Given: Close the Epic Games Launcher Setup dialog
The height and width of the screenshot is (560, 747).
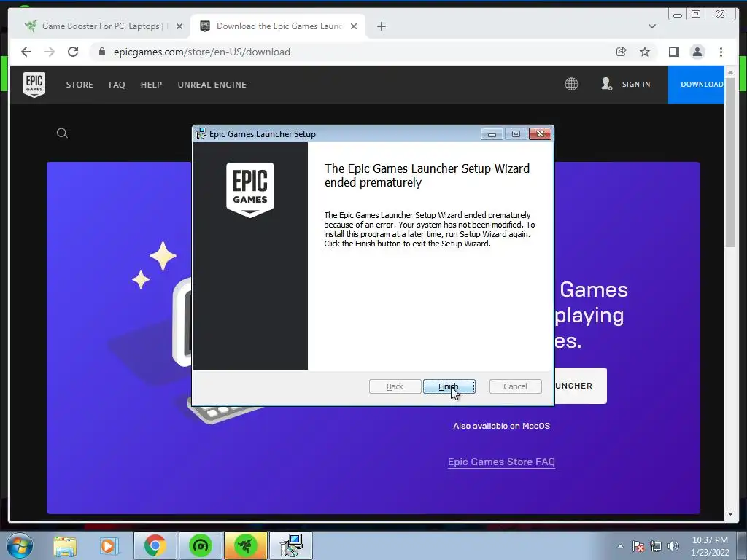Looking at the screenshot, I should pos(540,134).
